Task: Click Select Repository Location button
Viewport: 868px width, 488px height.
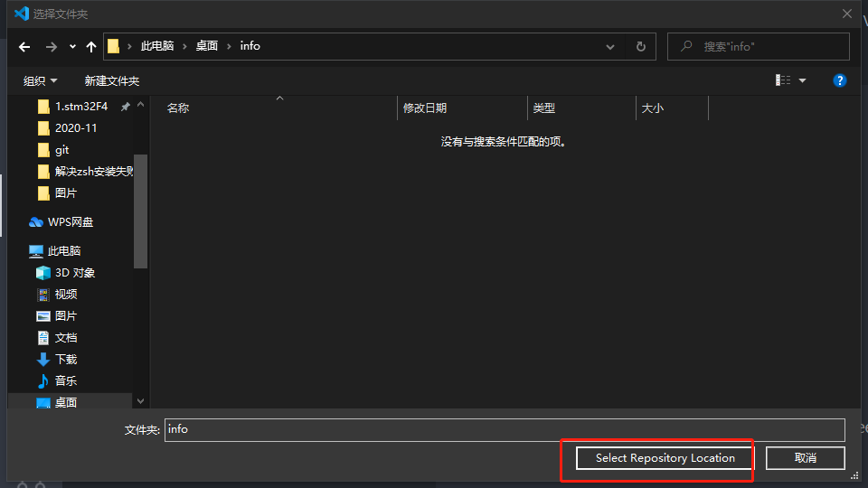Action: [665, 458]
